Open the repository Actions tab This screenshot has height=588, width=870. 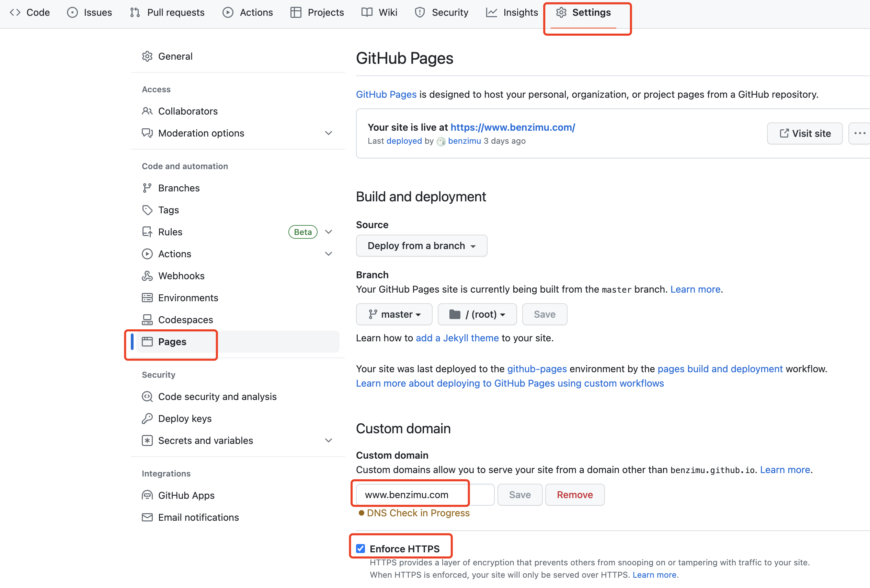248,12
